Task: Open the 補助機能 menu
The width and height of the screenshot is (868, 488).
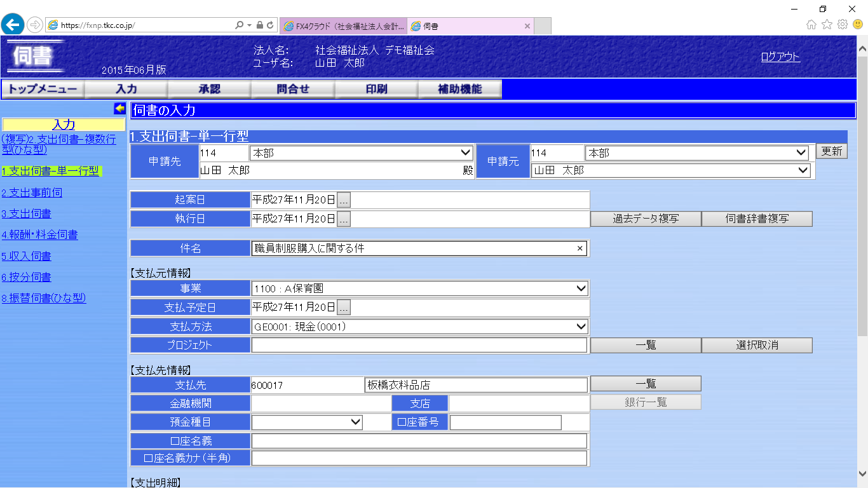Action: point(460,90)
